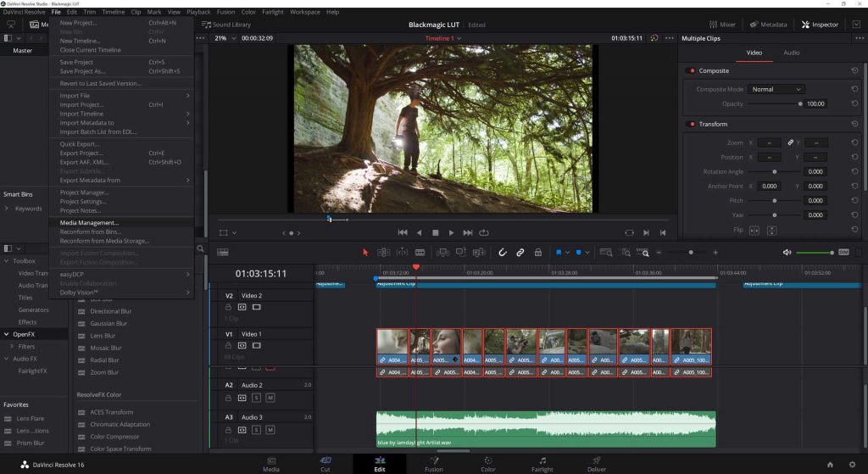868x474 pixels.
Task: Open the blue flag color dropdown arrow
Action: click(567, 253)
